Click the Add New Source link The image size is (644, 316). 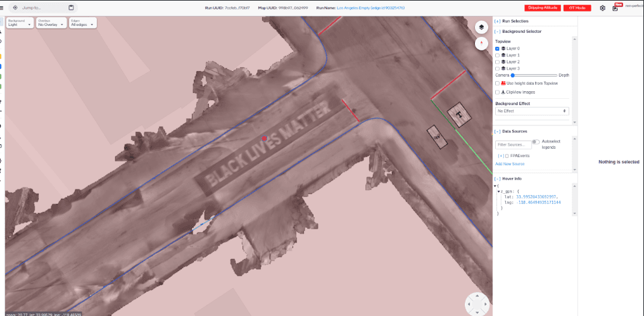(x=510, y=164)
